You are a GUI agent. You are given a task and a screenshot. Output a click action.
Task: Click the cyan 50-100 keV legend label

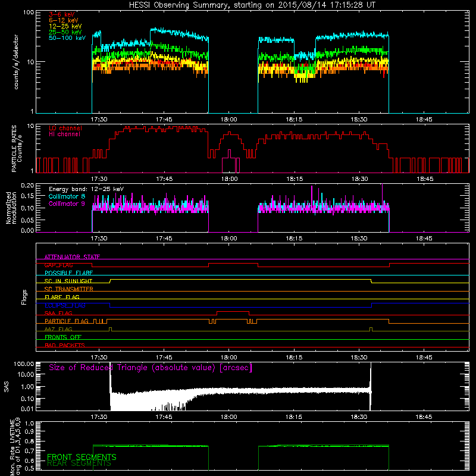click(67, 38)
